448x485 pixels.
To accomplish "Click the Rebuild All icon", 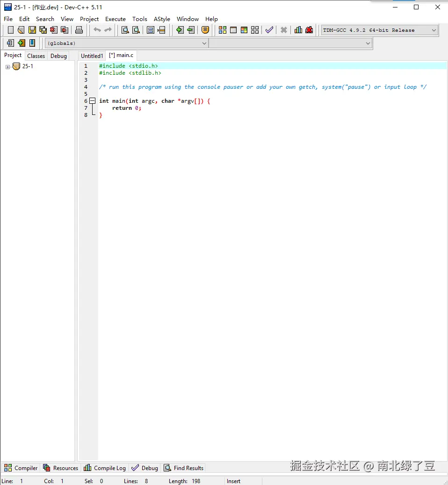I will coord(255,30).
